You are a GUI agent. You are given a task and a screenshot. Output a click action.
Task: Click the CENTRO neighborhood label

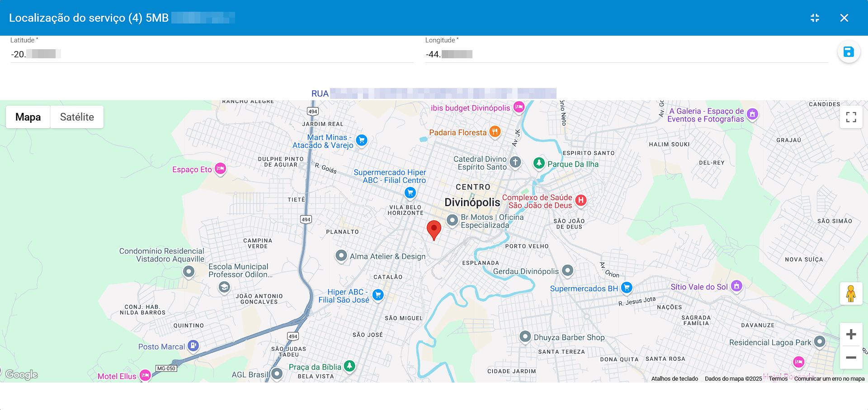[x=473, y=187]
